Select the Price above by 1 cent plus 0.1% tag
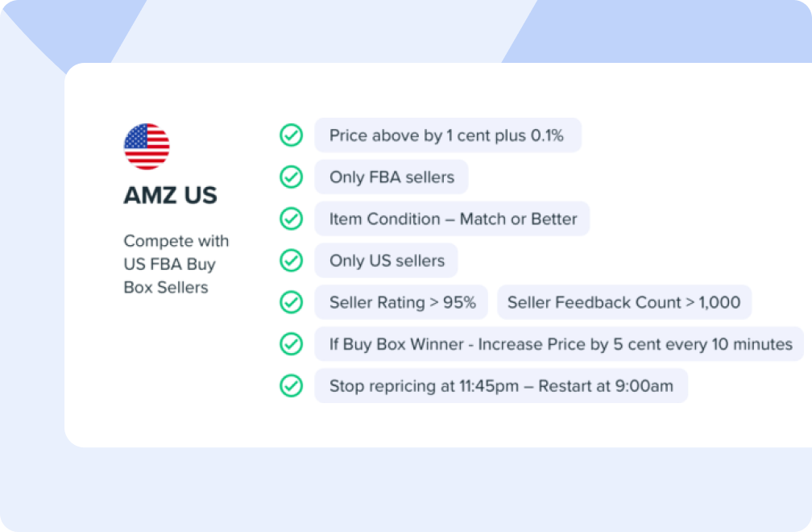 pyautogui.click(x=448, y=135)
